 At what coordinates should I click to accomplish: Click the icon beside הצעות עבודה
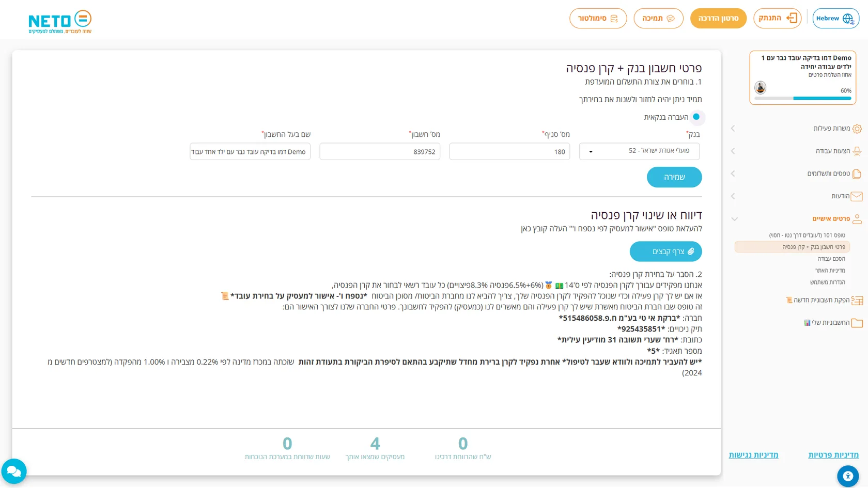click(857, 151)
